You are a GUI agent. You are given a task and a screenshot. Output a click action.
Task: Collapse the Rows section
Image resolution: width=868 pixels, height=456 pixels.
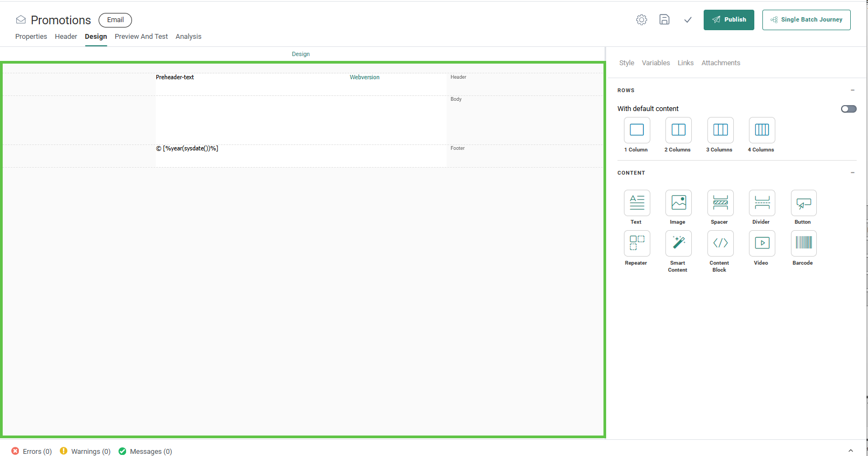tap(852, 91)
